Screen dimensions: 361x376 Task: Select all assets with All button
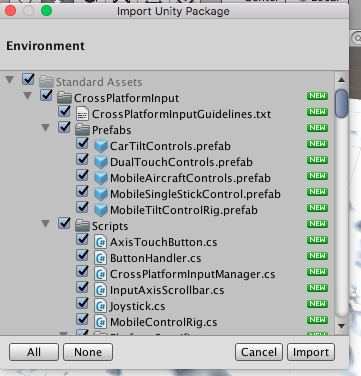(34, 352)
